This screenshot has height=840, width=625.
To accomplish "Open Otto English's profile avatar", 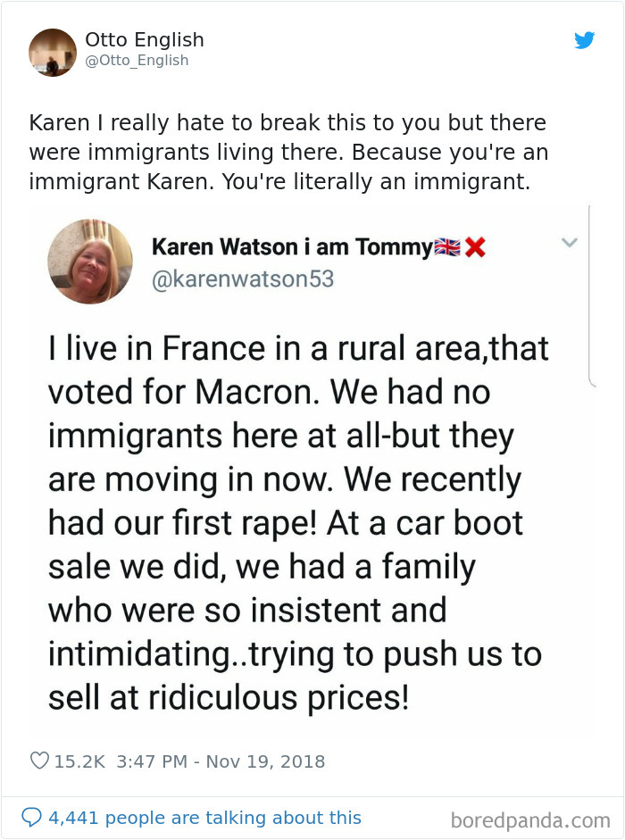I will pyautogui.click(x=53, y=52).
